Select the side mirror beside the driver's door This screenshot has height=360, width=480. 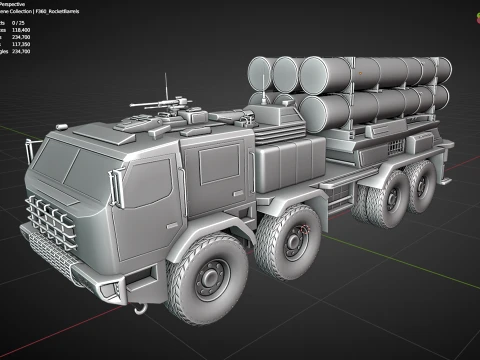116,187
